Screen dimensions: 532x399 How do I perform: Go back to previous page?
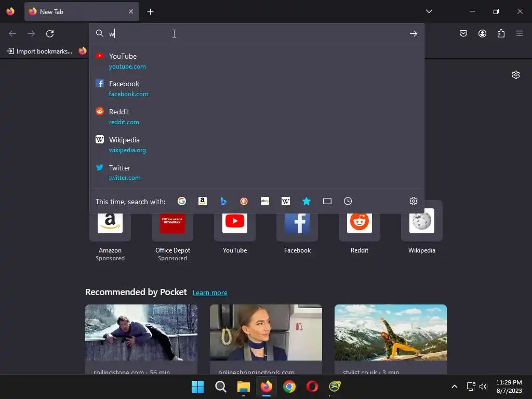coord(12,34)
